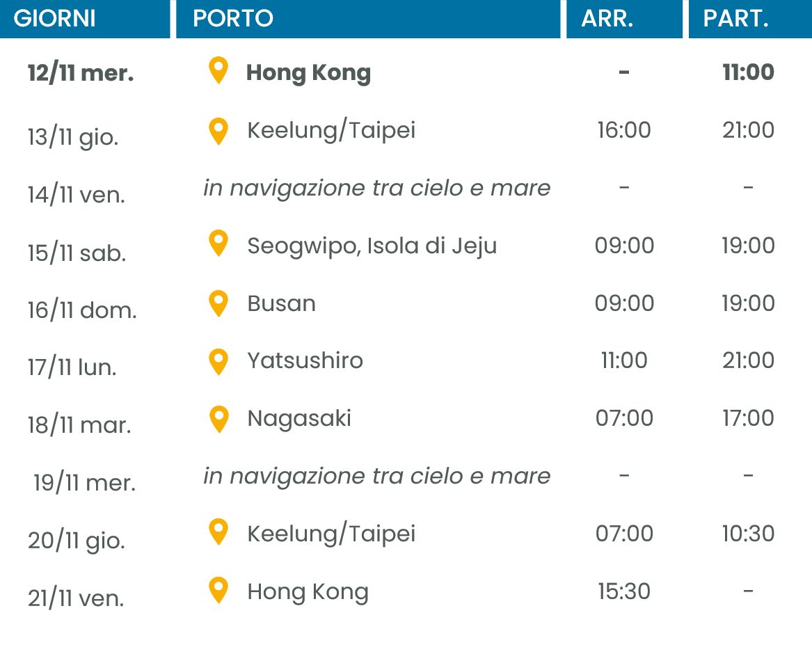
Task: Click the pin icon on 13/11 Keelung/Taipei row
Action: (218, 131)
